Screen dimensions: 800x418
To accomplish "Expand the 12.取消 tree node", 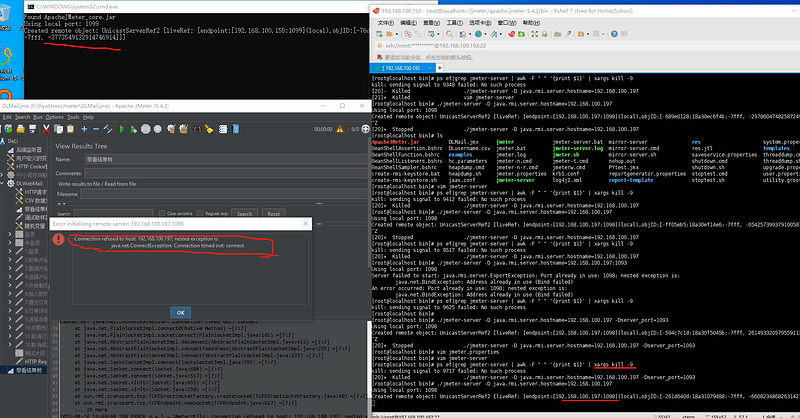I will [x=10, y=345].
